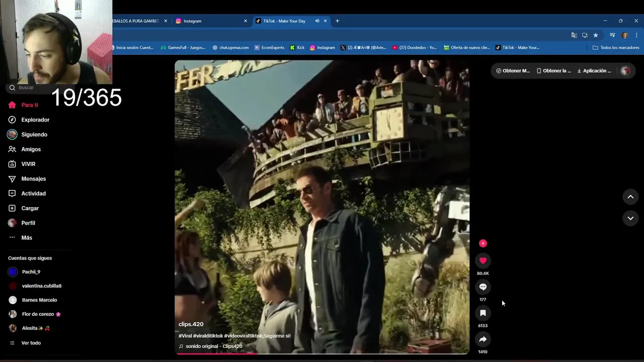Save video with the bookmark icon
This screenshot has height=362, width=644.
click(x=482, y=313)
